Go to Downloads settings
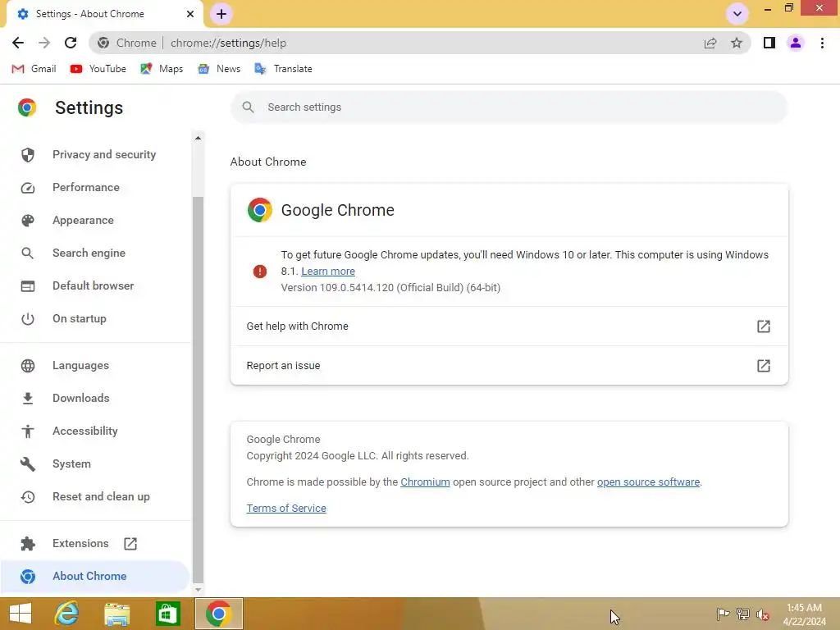This screenshot has height=630, width=840. 95,398
